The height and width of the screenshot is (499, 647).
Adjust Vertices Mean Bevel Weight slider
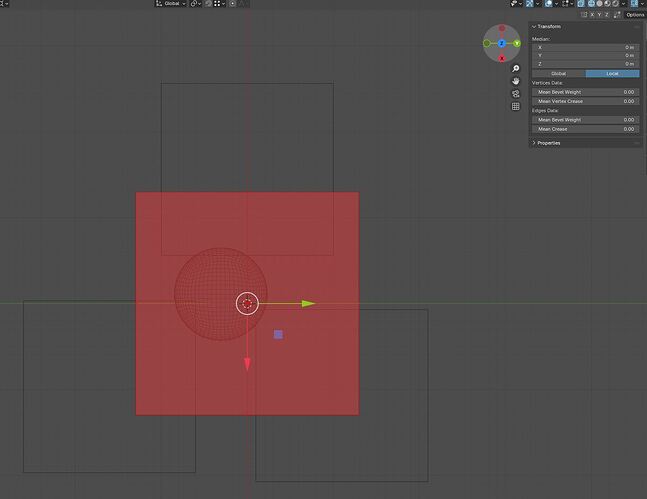tap(586, 92)
